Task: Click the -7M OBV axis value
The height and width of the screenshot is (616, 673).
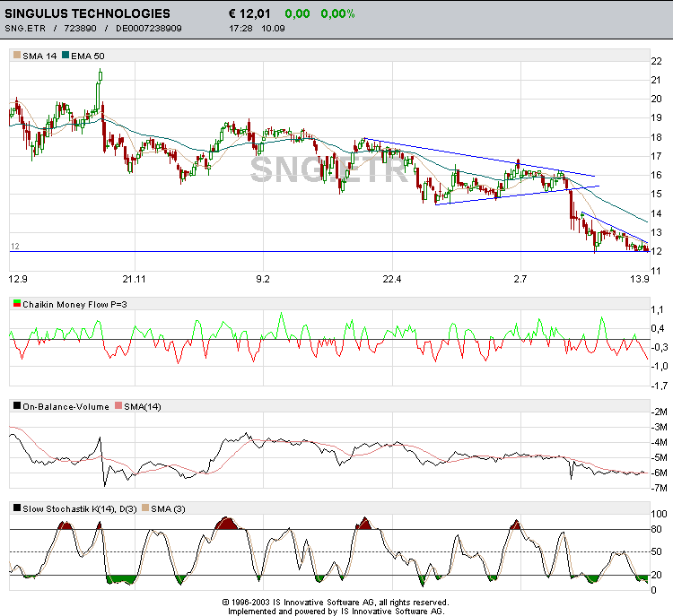Action: (660, 488)
